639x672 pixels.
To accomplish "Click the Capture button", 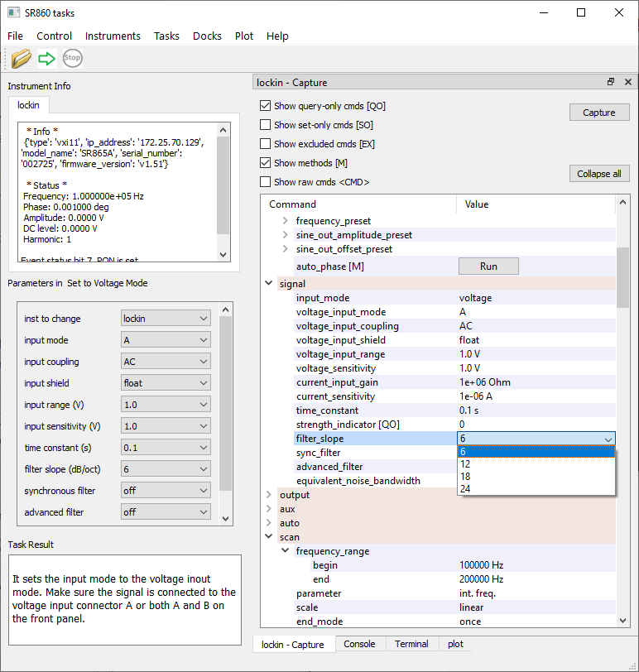I will [599, 113].
